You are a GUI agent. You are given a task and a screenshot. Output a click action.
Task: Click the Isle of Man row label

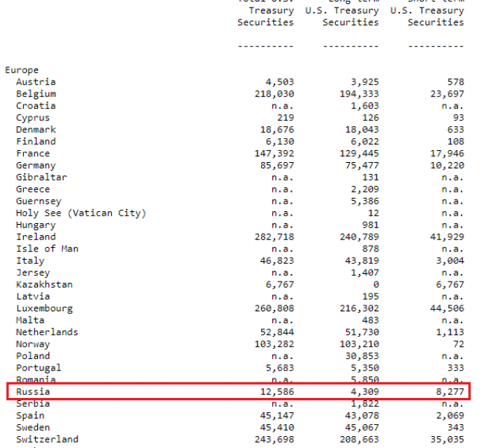point(47,249)
